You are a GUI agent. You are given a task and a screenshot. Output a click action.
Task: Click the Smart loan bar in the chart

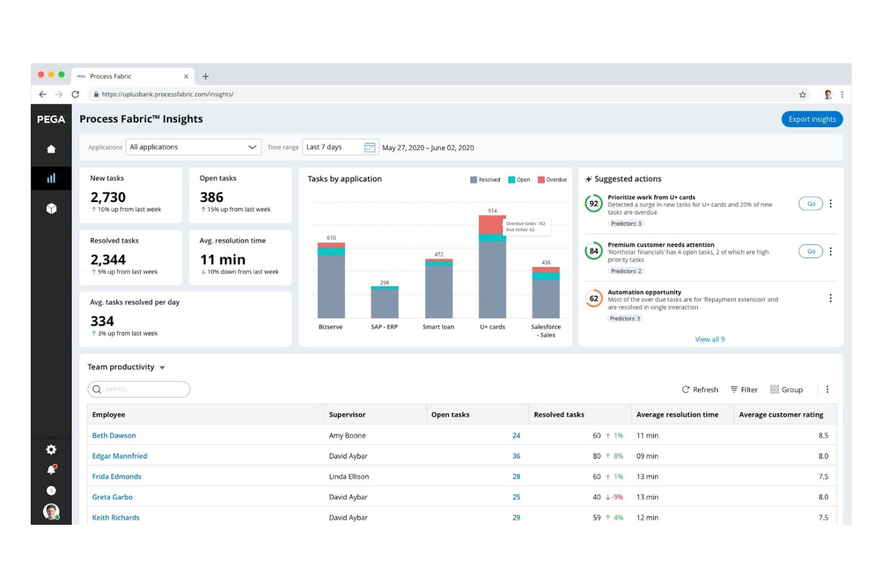point(439,288)
